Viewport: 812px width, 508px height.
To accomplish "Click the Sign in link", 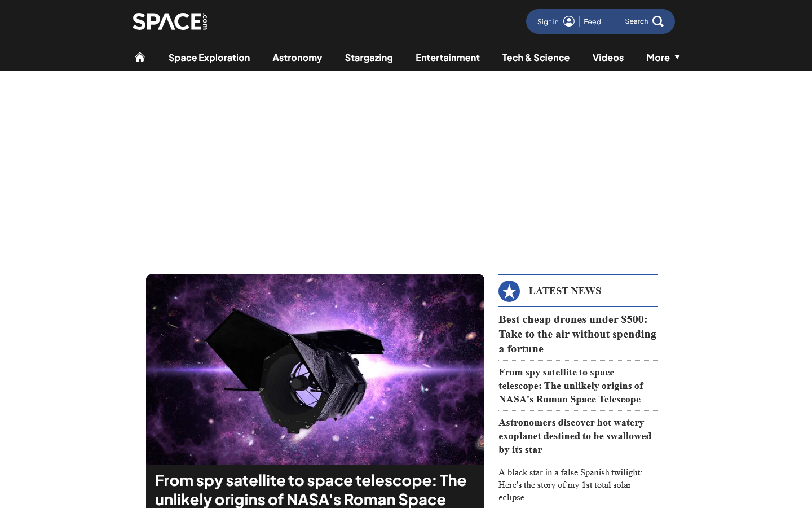I will pos(548,21).
